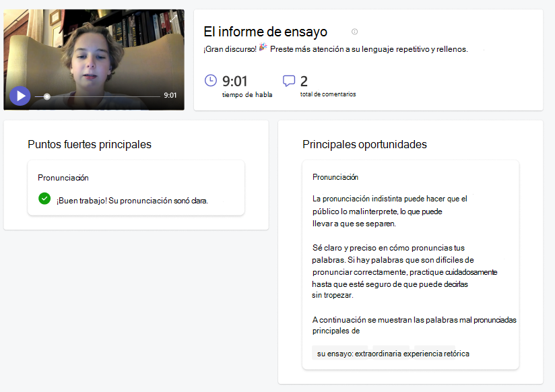Select the 'El informe de ensayo' heading
The height and width of the screenshot is (392, 555).
click(x=265, y=32)
